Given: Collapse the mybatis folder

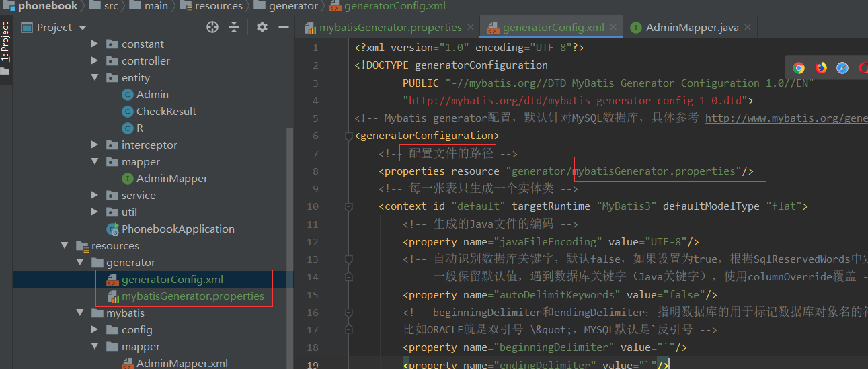Looking at the screenshot, I should (x=81, y=313).
